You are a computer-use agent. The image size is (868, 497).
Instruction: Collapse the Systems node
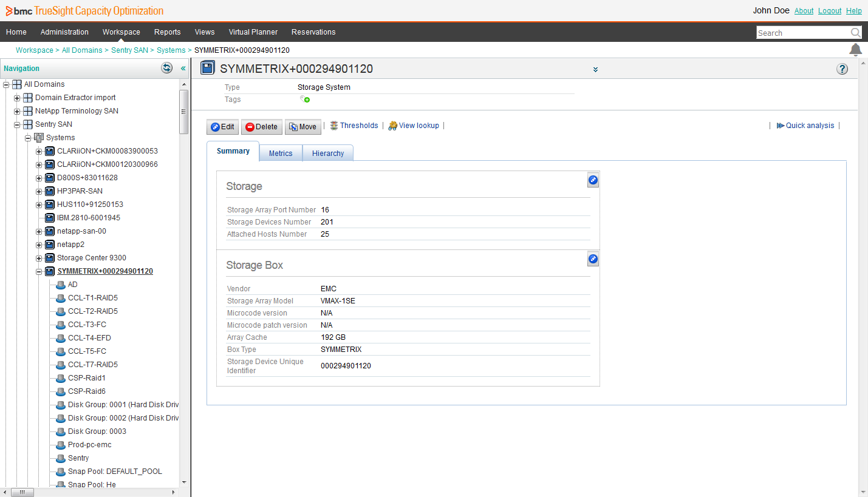tap(28, 138)
